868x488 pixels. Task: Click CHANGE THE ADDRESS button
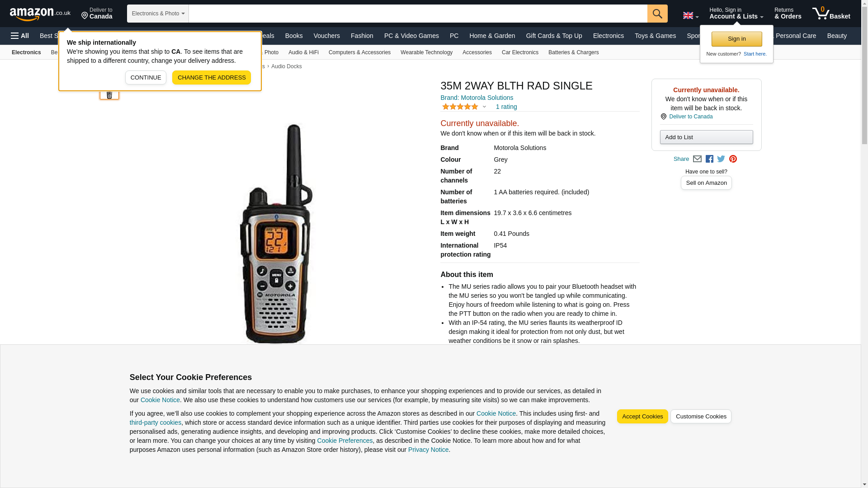(212, 77)
